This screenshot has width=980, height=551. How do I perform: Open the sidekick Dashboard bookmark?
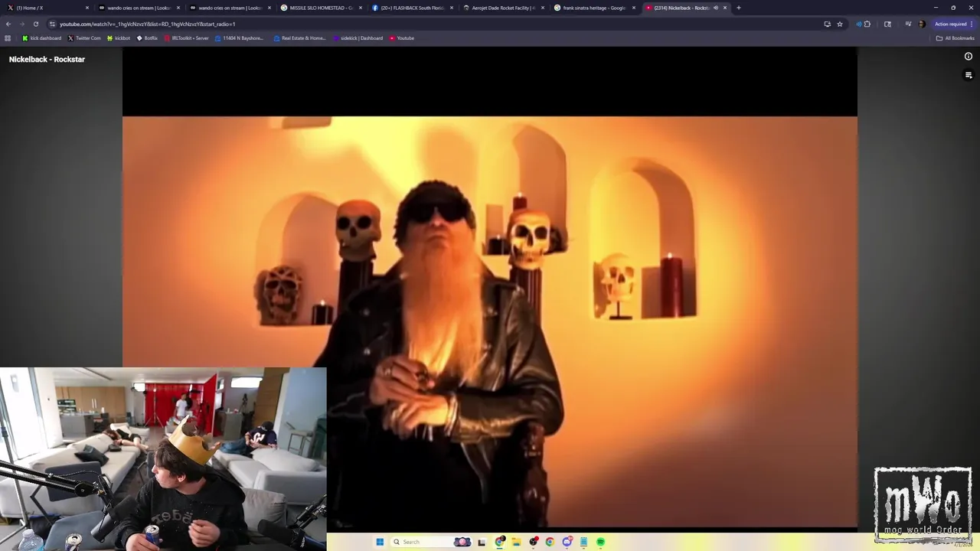pos(358,38)
